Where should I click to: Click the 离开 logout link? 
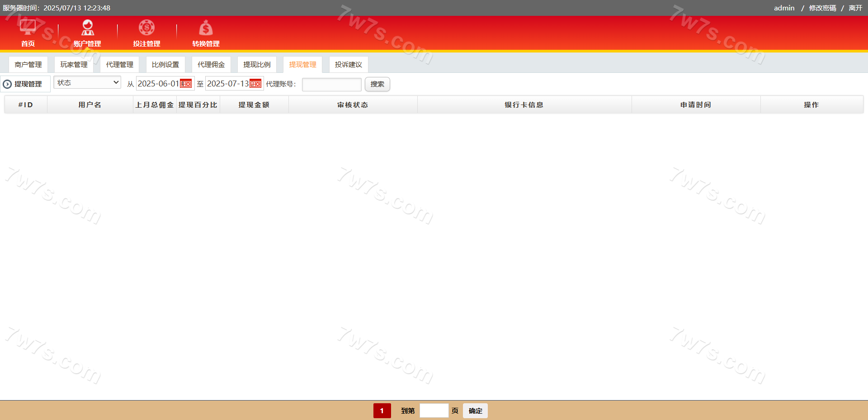pyautogui.click(x=855, y=8)
